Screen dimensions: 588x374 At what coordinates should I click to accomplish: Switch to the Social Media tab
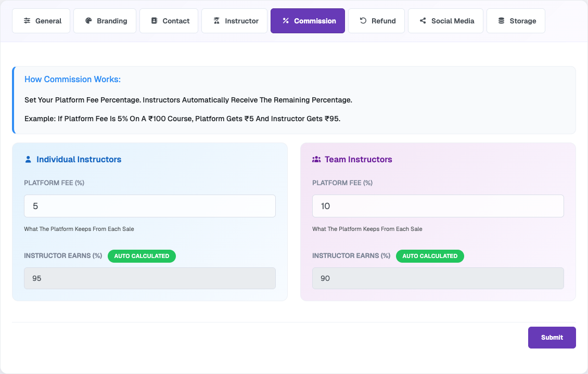click(x=445, y=21)
